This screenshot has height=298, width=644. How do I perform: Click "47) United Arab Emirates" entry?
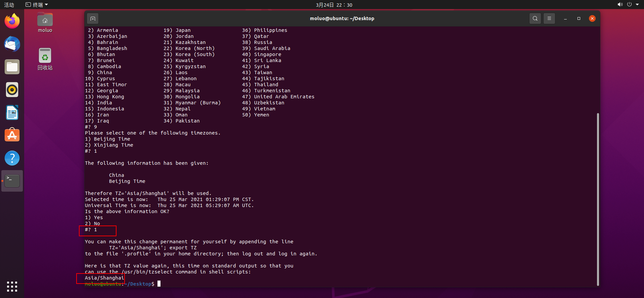point(278,97)
